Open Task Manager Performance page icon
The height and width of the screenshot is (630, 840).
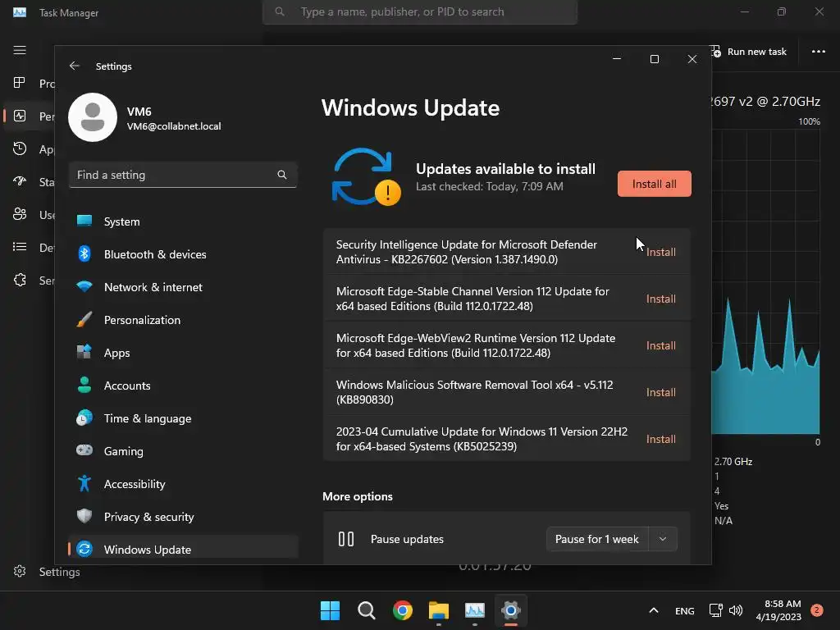[x=20, y=116]
